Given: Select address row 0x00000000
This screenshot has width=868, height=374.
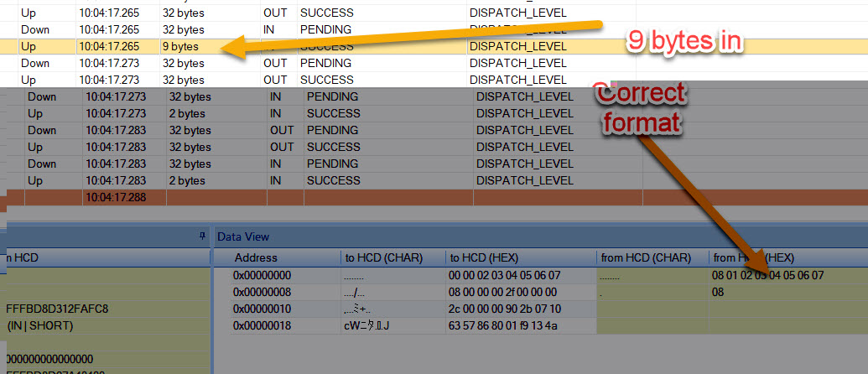Looking at the screenshot, I should 549,276.
